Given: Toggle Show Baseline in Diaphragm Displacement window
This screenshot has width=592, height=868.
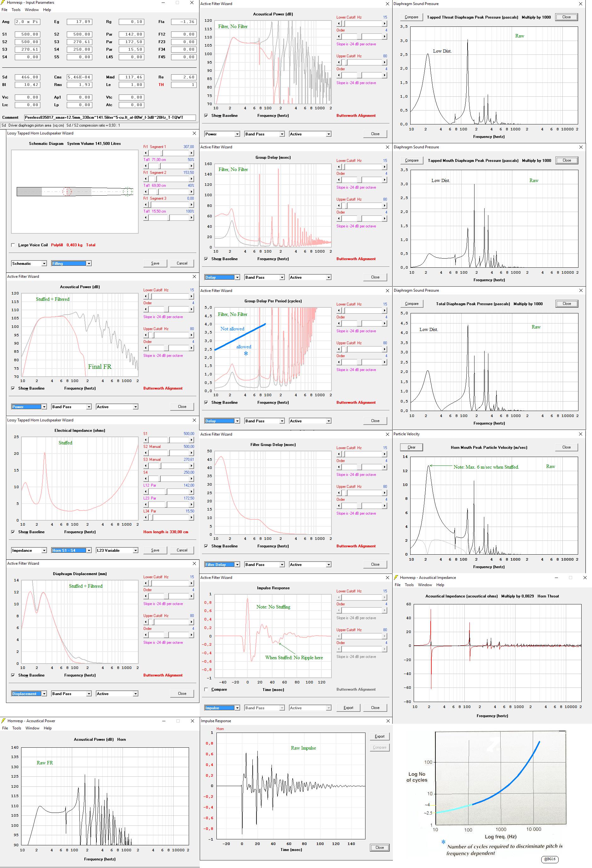Looking at the screenshot, I should tap(13, 675).
